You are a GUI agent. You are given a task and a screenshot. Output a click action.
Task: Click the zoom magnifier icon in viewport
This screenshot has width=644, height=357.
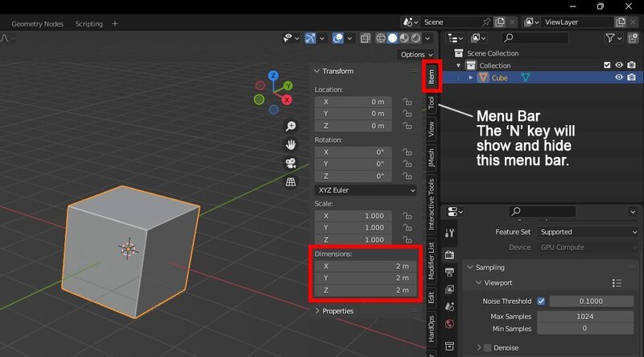point(291,126)
